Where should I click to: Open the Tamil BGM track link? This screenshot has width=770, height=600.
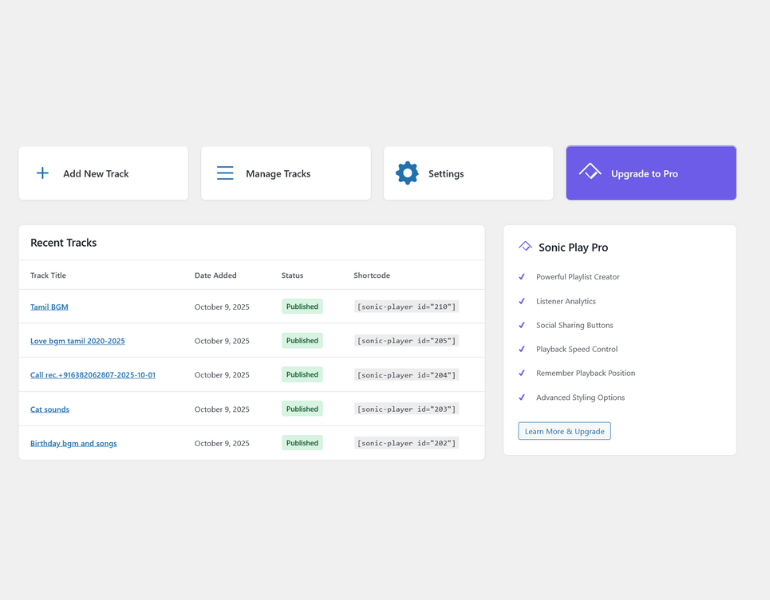[49, 307]
